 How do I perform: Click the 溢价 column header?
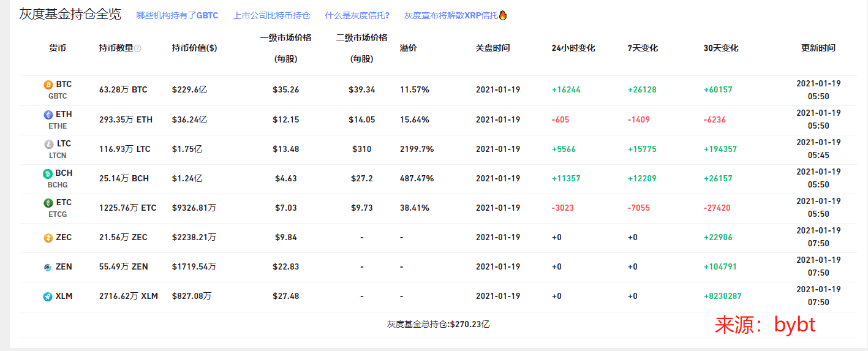(408, 48)
